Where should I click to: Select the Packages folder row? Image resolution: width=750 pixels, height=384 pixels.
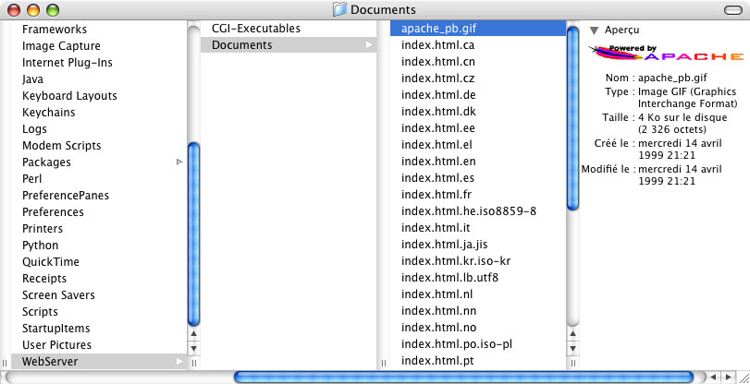99,162
